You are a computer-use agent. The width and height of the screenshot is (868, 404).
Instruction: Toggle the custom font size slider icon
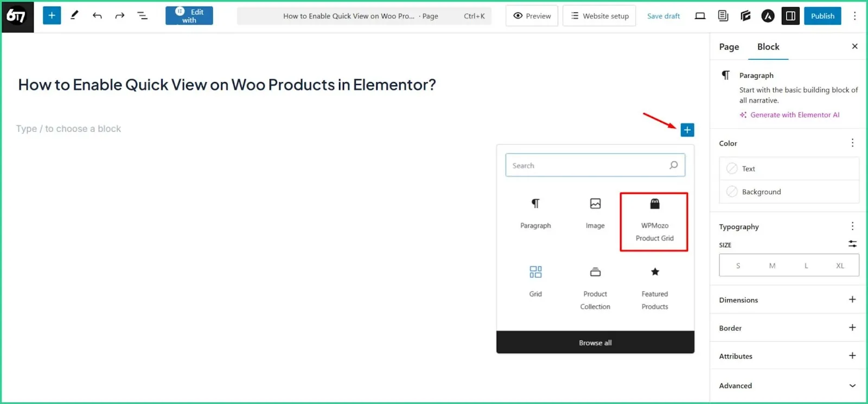[x=852, y=244]
